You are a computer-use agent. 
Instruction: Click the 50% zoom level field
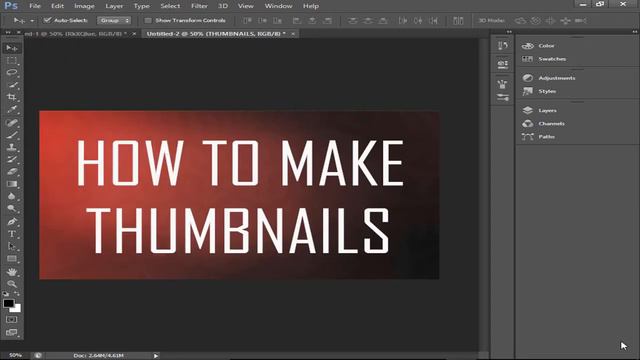coord(15,356)
